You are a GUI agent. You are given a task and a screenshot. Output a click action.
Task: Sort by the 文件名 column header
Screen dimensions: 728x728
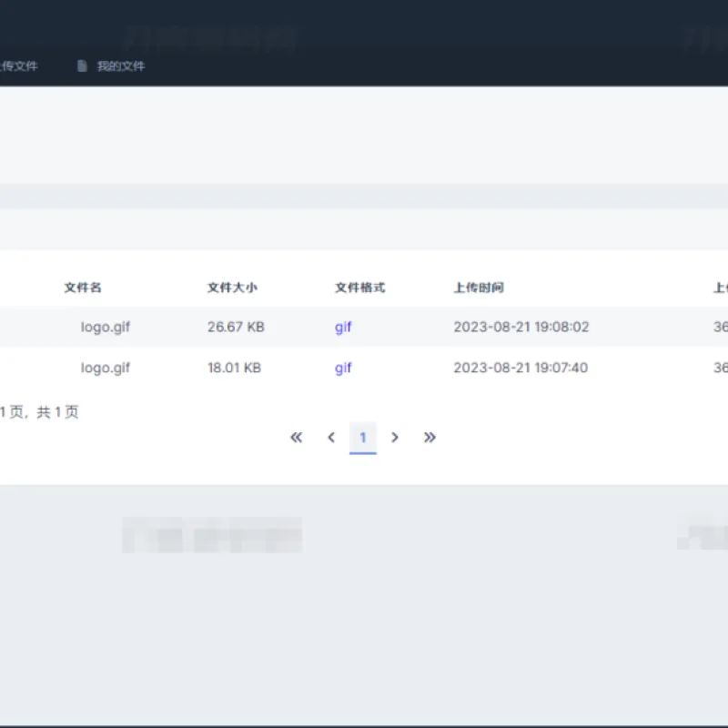[83, 288]
